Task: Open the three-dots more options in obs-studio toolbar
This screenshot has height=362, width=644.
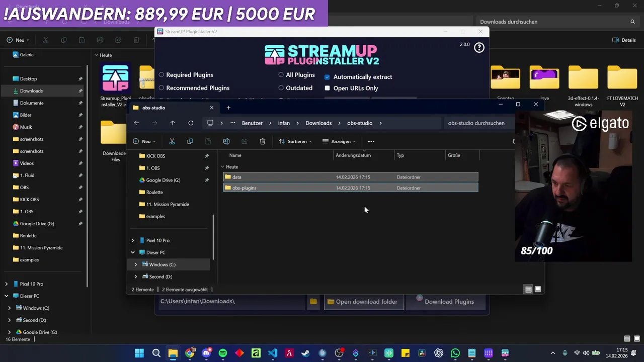Action: (371, 141)
